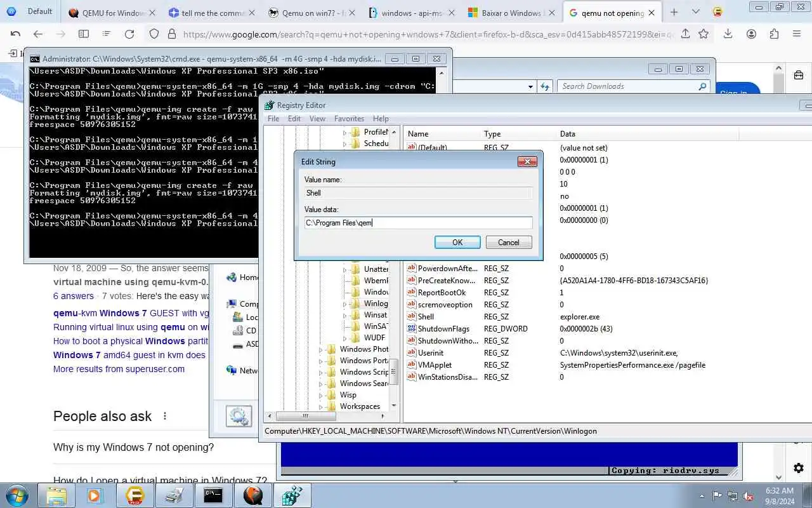This screenshot has height=508, width=812.
Task: Click OK in the Edit String dialog
Action: pyautogui.click(x=457, y=243)
